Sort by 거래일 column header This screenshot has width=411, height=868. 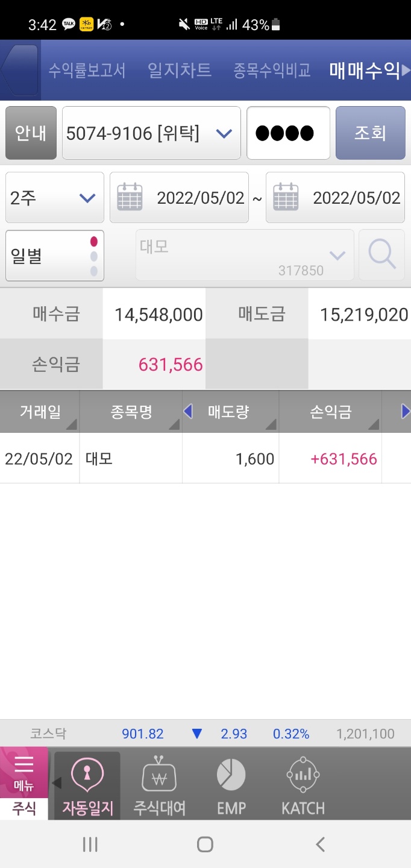tap(40, 412)
